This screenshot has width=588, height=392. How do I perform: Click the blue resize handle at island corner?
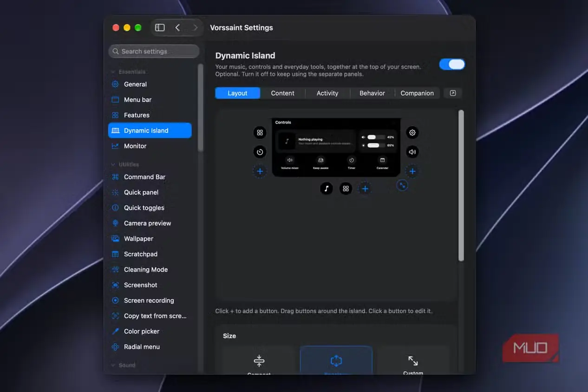402,185
